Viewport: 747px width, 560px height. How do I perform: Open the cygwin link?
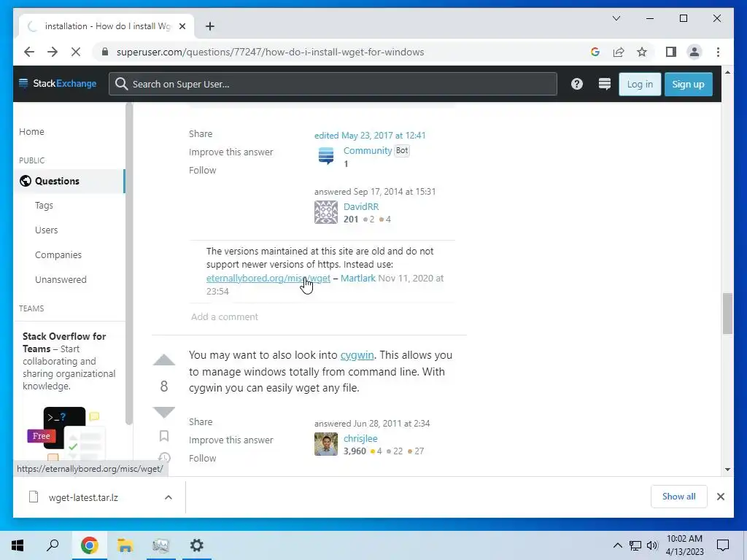pos(357,355)
